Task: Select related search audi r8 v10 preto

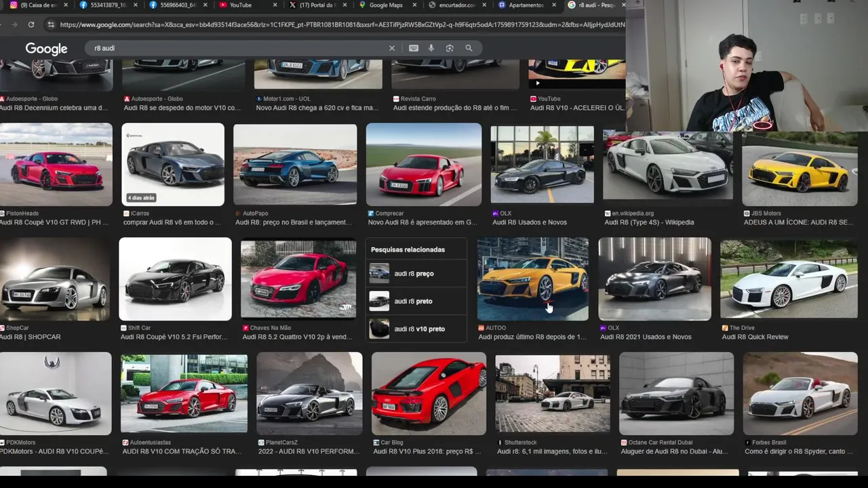Action: tap(416, 329)
